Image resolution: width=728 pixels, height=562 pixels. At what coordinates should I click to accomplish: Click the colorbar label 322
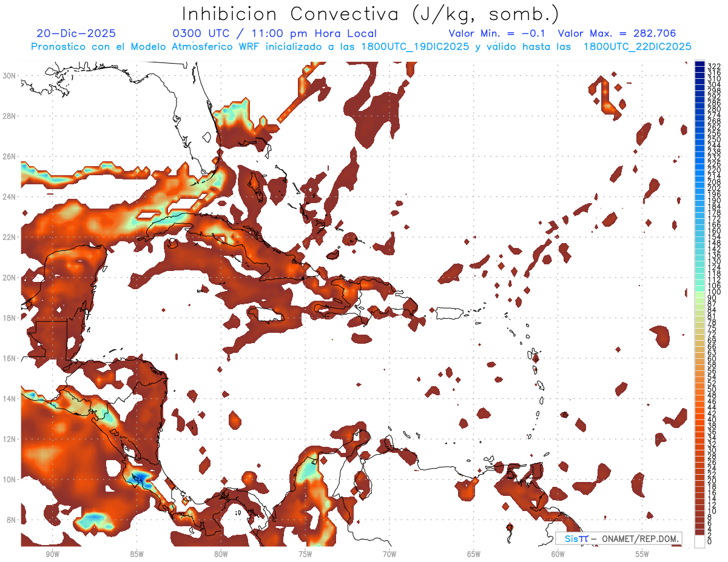713,67
